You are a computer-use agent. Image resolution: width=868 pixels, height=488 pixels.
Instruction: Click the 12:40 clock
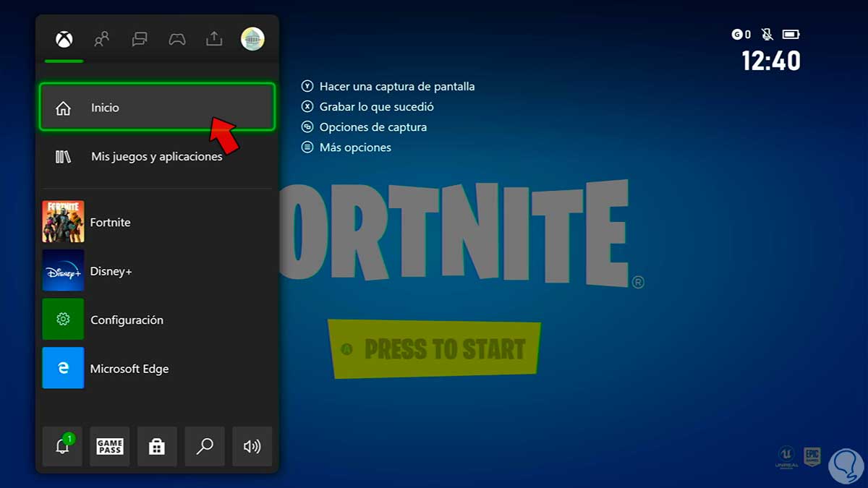771,61
